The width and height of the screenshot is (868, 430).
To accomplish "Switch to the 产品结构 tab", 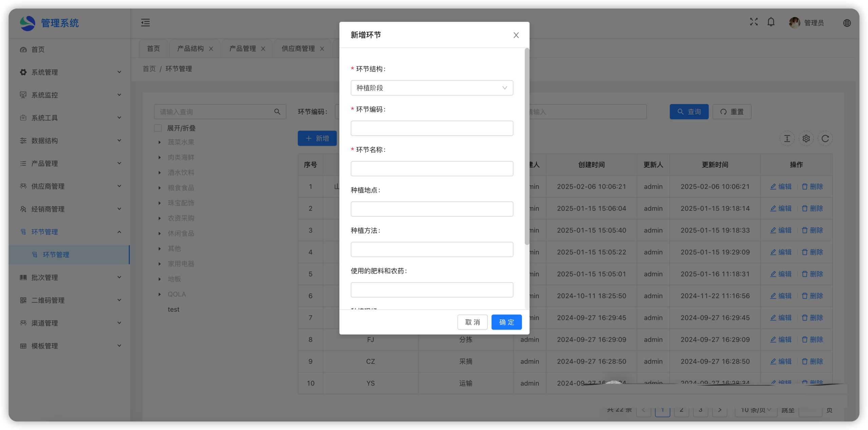I will coord(191,48).
